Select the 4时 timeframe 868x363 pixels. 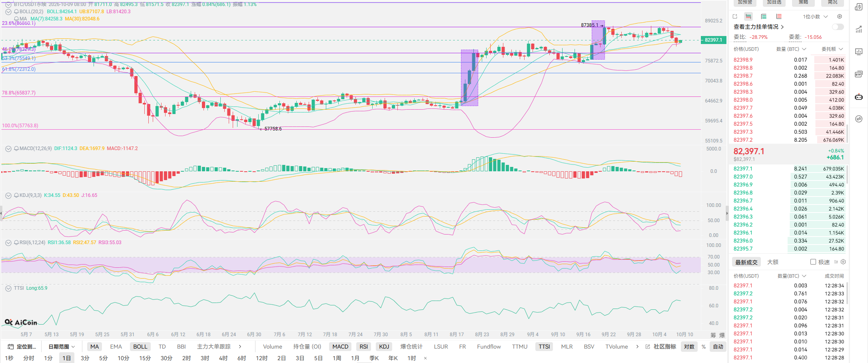coord(223,358)
